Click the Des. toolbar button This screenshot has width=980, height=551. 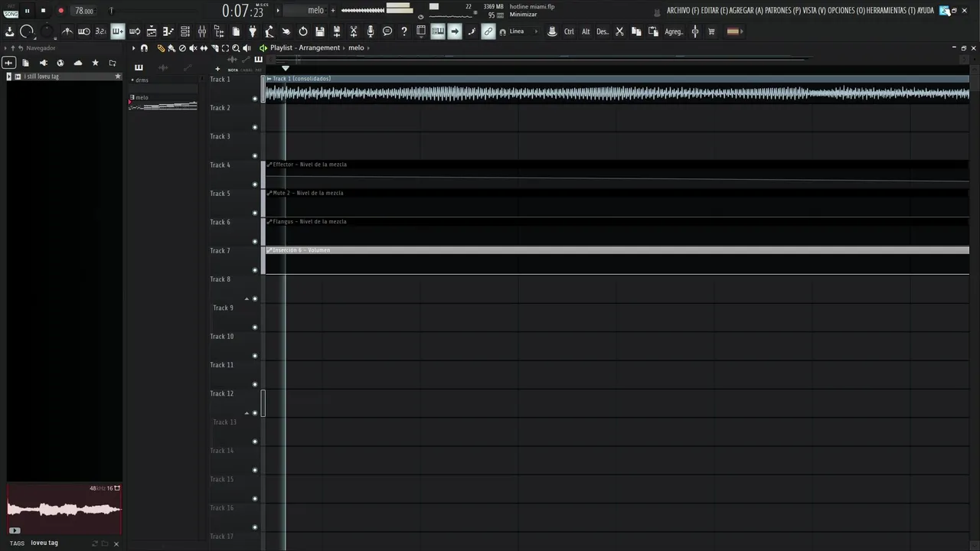point(603,31)
